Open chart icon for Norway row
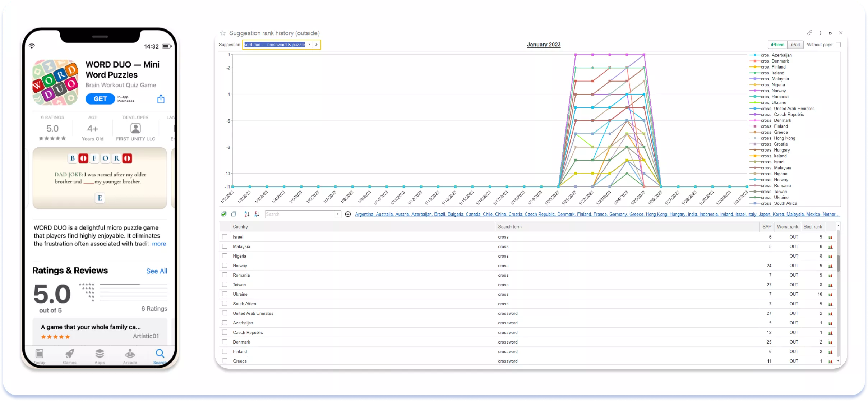This screenshot has width=868, height=401. point(830,266)
